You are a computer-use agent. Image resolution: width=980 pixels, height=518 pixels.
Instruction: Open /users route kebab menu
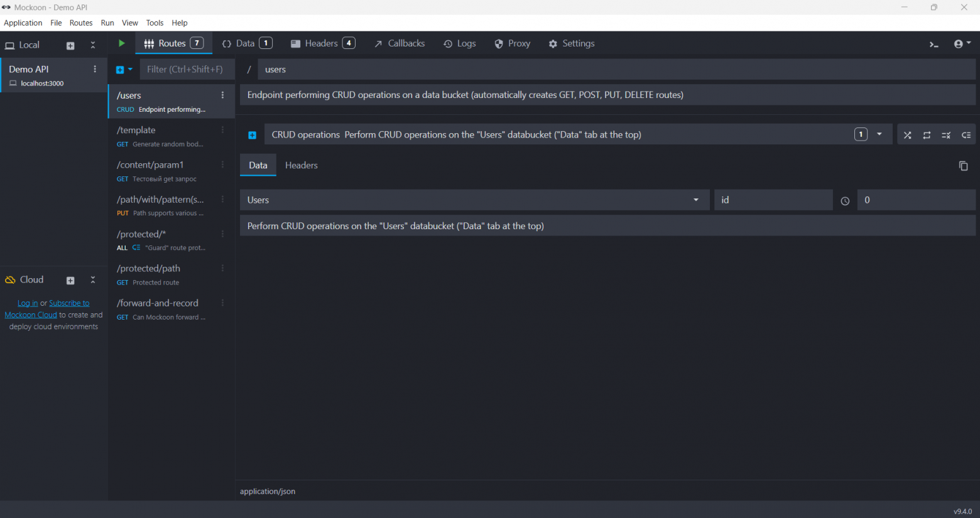222,95
